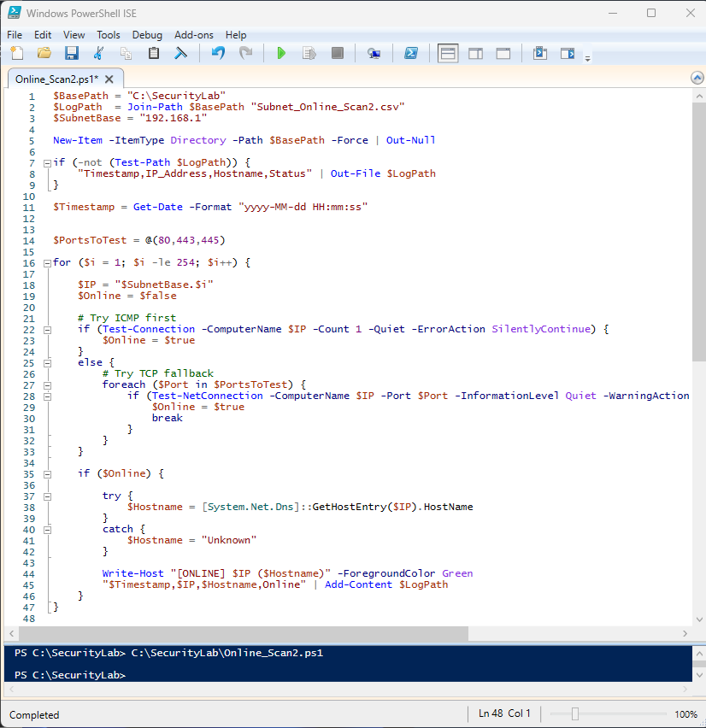Start PowerShell.exe from the toolbar
This screenshot has height=728, width=706.
point(411,54)
